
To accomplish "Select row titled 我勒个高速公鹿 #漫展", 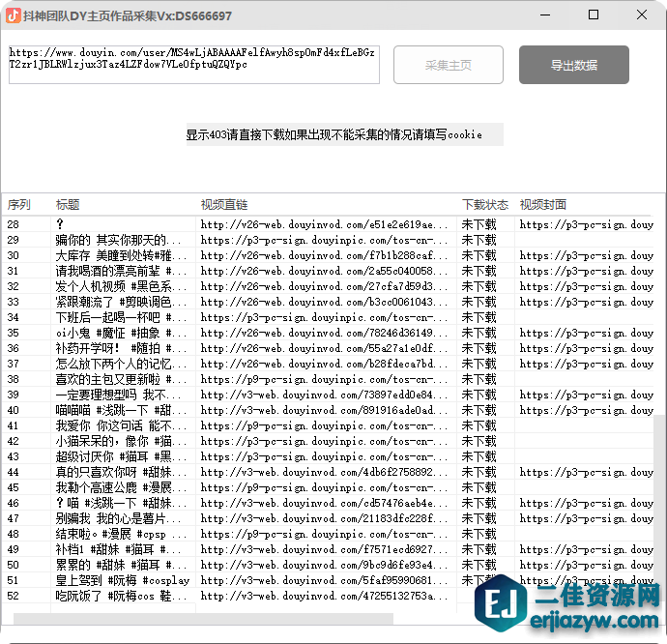I will [x=328, y=487].
